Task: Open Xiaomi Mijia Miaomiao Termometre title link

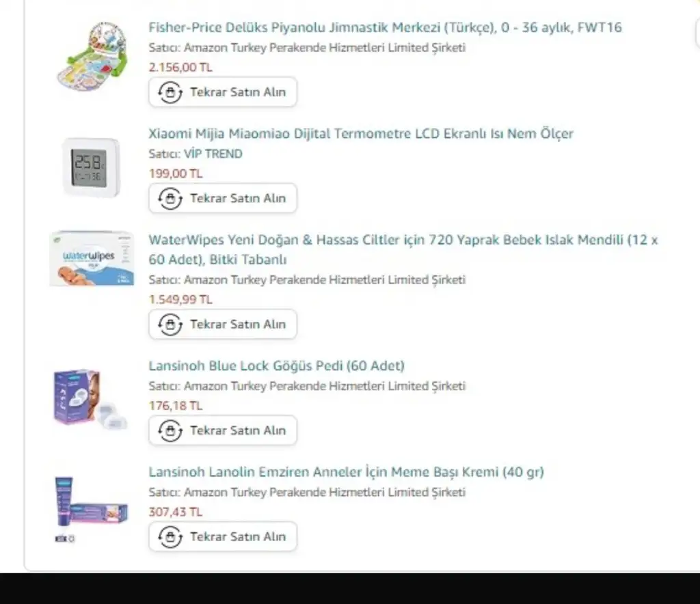Action: [361, 134]
